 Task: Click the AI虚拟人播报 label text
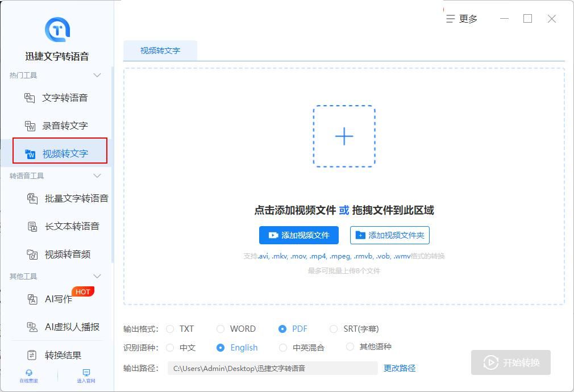pyautogui.click(x=72, y=327)
